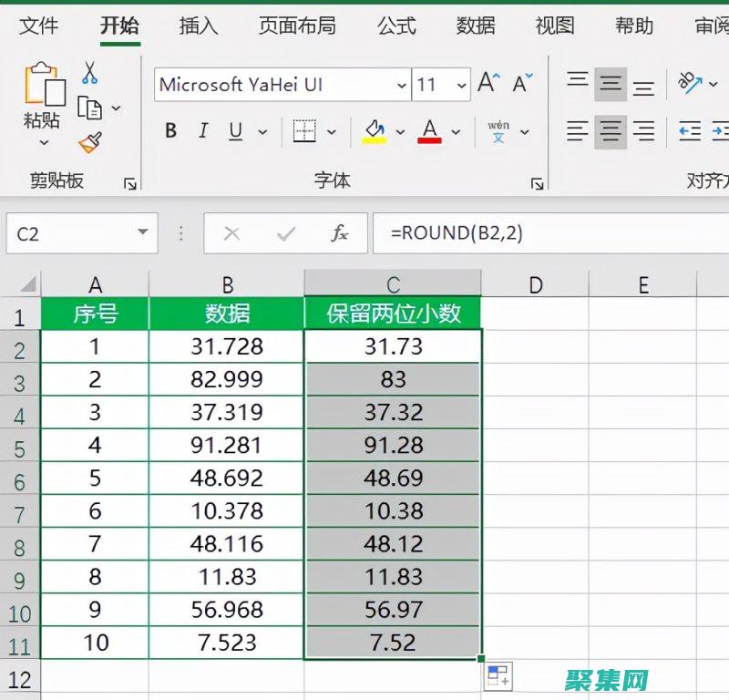Toggle Underline formatting

(x=233, y=130)
